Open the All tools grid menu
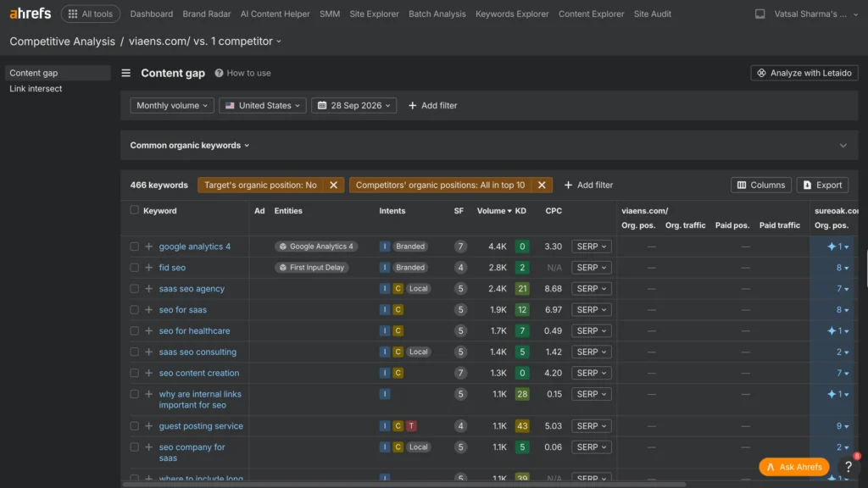 (x=90, y=14)
